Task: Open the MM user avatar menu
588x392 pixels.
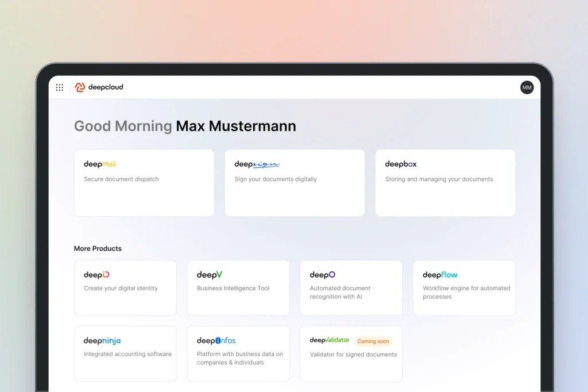Action: coord(527,87)
